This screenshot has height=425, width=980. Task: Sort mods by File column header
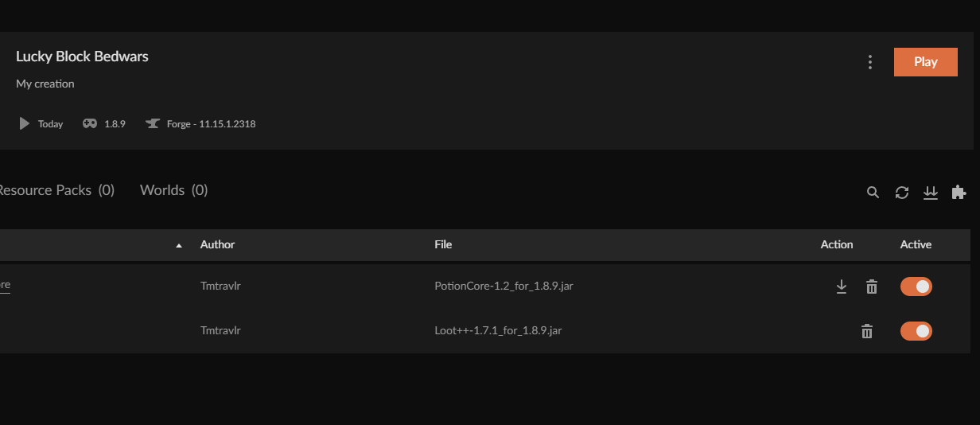[443, 244]
